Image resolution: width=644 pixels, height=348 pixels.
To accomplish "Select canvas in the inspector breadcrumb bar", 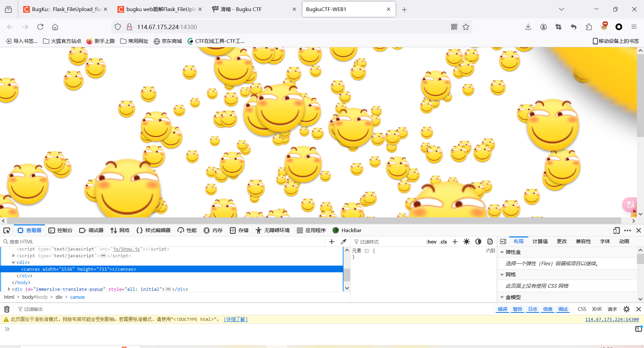I will click(77, 297).
